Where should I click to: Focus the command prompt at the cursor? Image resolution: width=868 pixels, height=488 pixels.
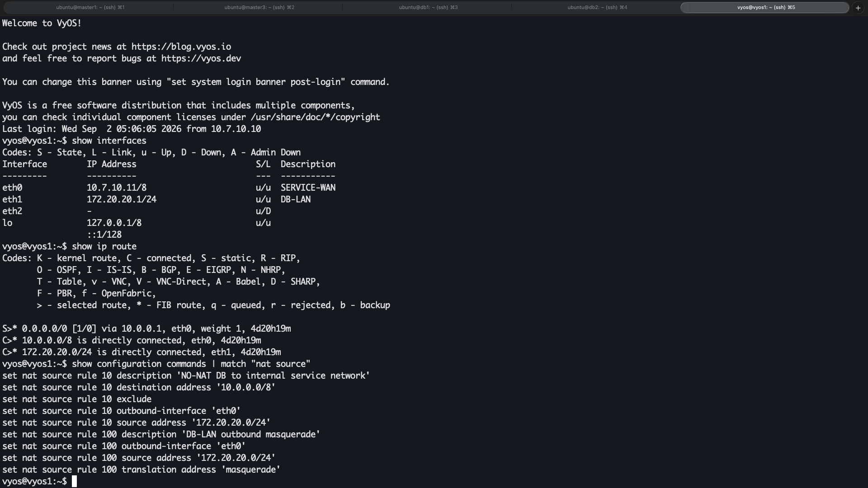click(x=75, y=481)
